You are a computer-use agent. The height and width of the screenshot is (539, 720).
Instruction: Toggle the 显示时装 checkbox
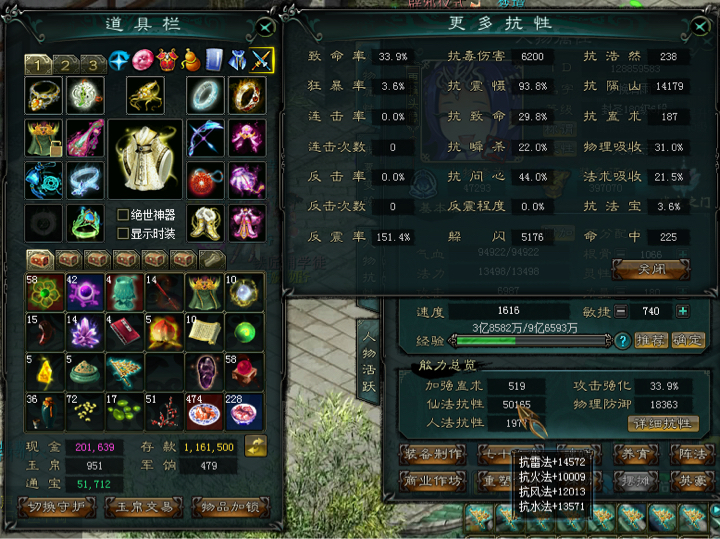(123, 233)
